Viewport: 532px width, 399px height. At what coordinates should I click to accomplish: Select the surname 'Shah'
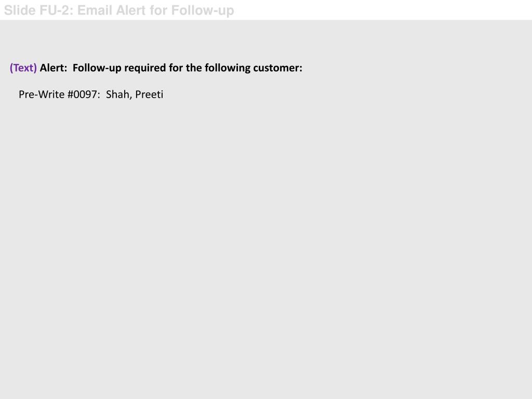(x=117, y=95)
